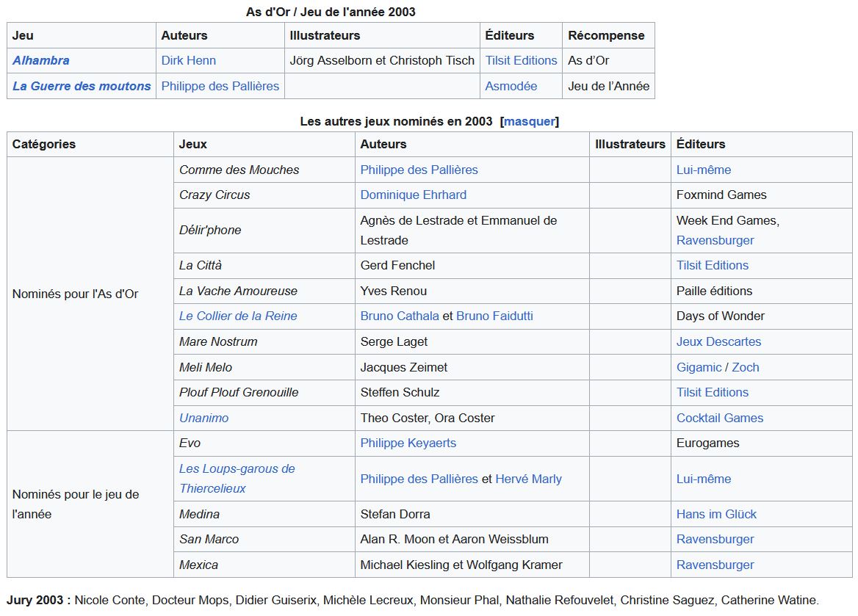Open the Gigamic publisher link
Viewport: 858px width, 616px height.
(699, 368)
